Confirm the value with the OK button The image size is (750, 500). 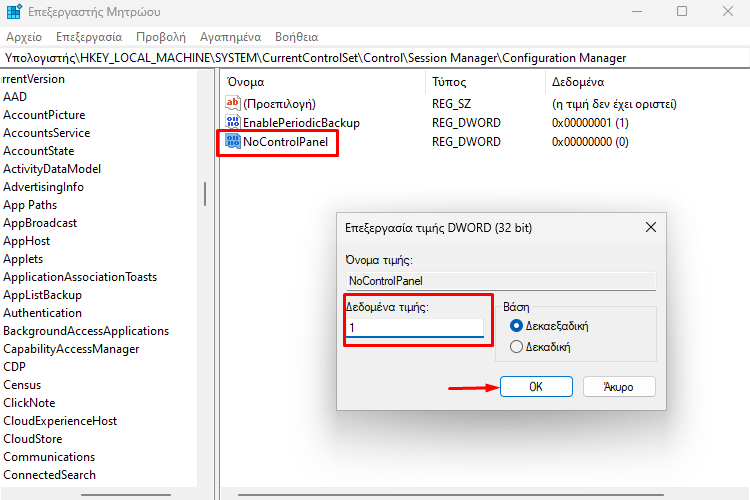pyautogui.click(x=536, y=387)
